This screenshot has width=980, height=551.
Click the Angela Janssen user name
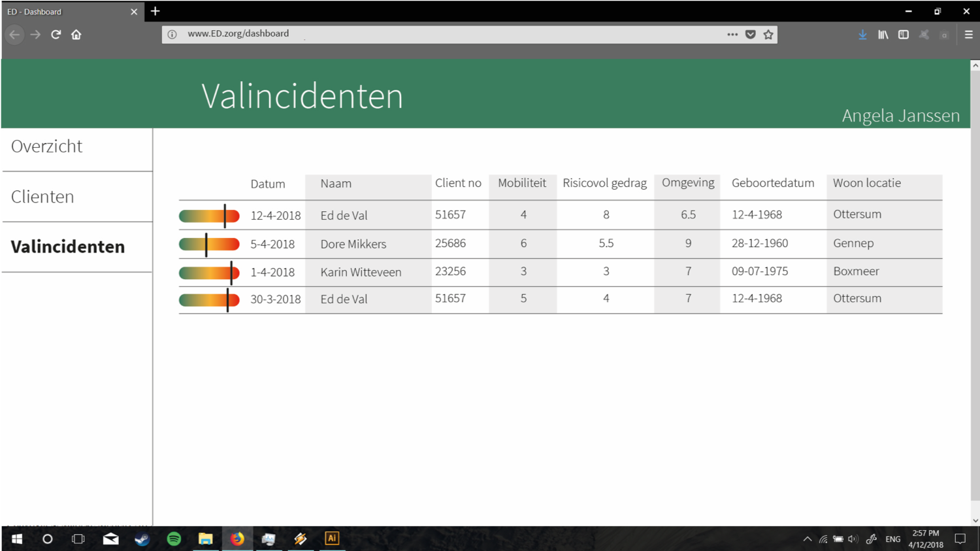coord(900,116)
